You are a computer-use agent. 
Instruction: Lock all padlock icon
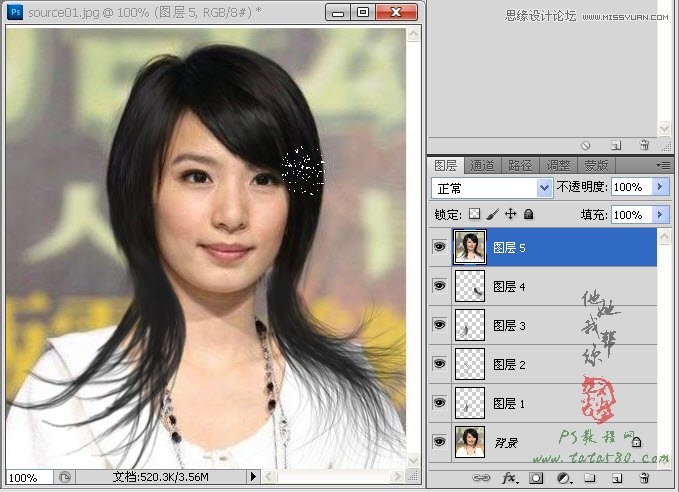[528, 214]
